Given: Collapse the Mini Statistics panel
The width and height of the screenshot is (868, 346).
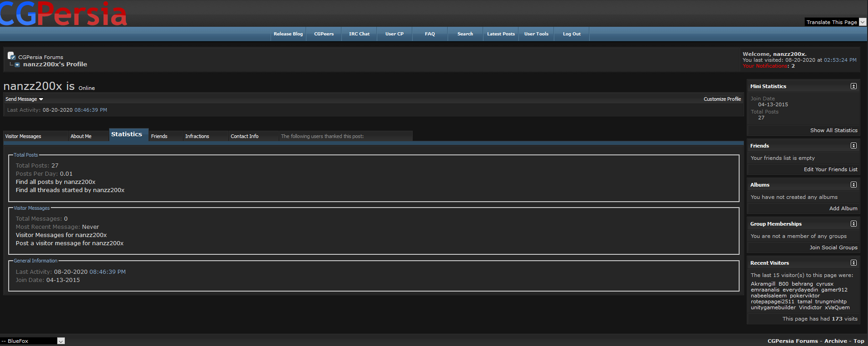Looking at the screenshot, I should click(x=853, y=86).
